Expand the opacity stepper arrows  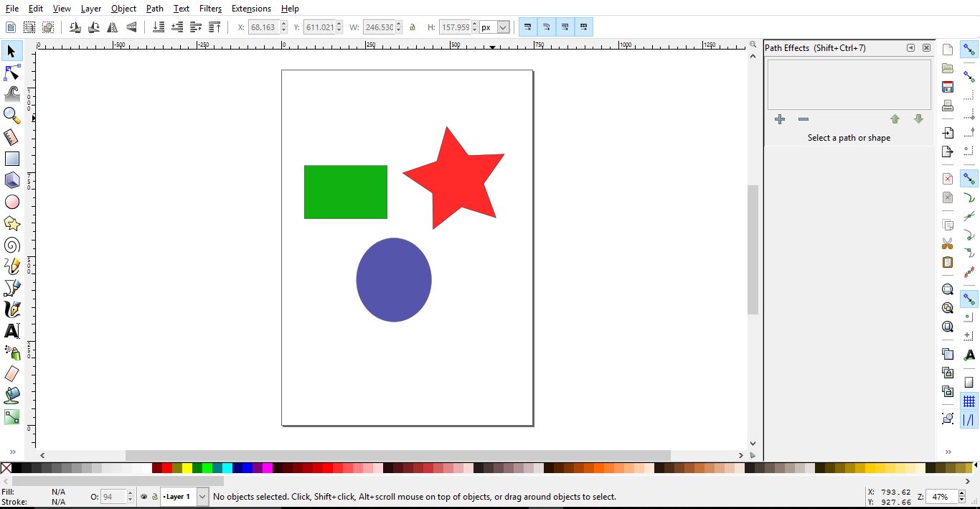point(130,496)
